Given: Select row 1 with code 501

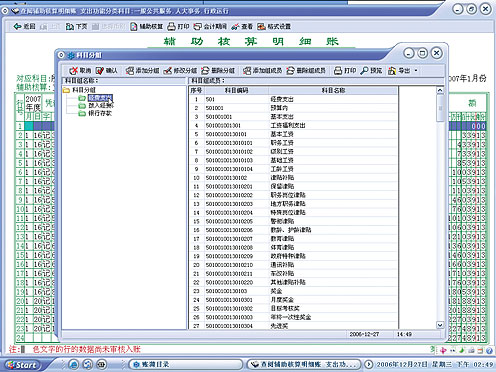Looking at the screenshot, I should (x=293, y=99).
